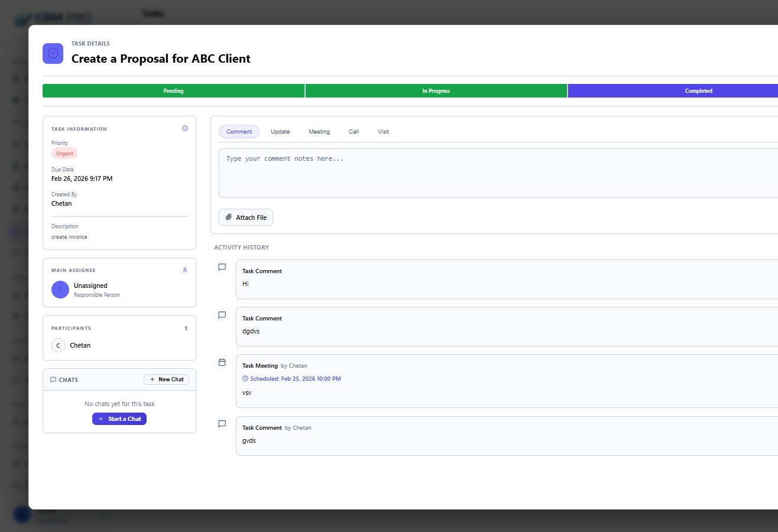Click the Task Information info icon

click(x=185, y=128)
